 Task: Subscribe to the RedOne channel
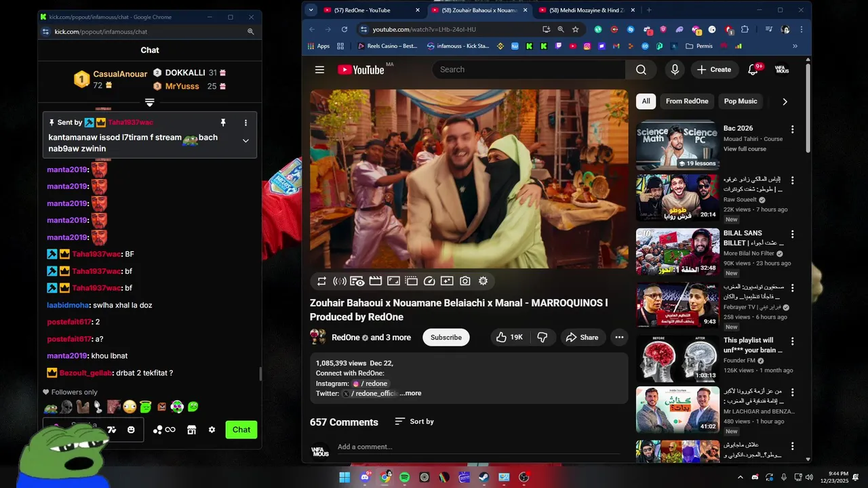click(x=446, y=338)
